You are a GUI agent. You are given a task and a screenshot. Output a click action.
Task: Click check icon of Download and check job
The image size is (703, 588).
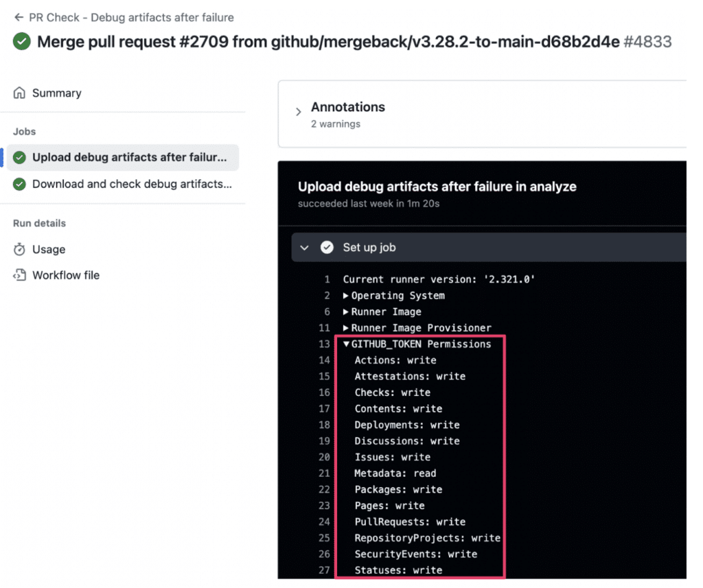coord(19,184)
